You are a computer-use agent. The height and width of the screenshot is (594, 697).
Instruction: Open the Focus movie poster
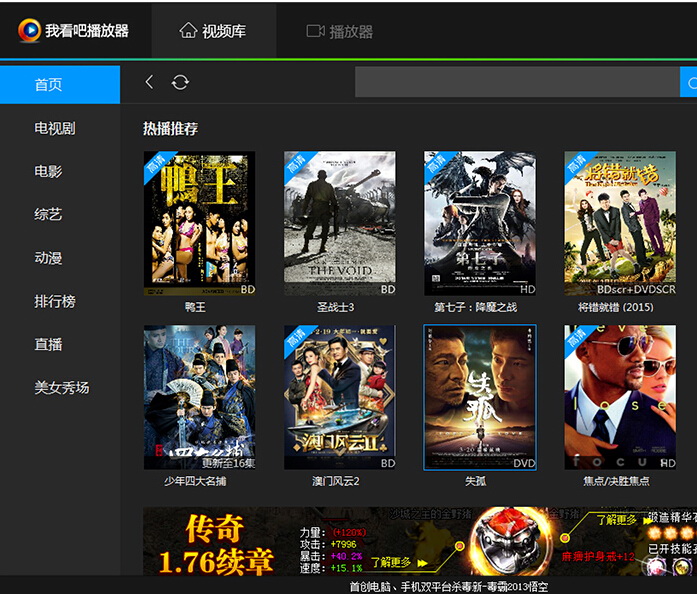coord(620,397)
